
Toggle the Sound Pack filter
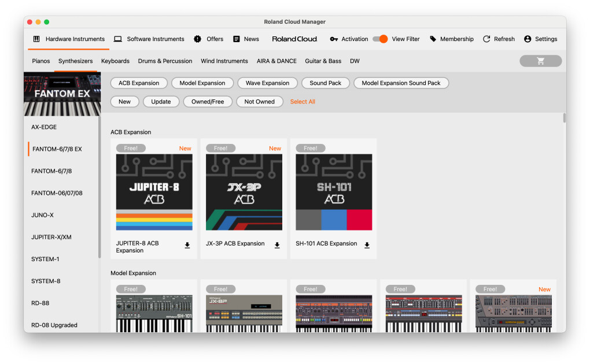tap(326, 83)
